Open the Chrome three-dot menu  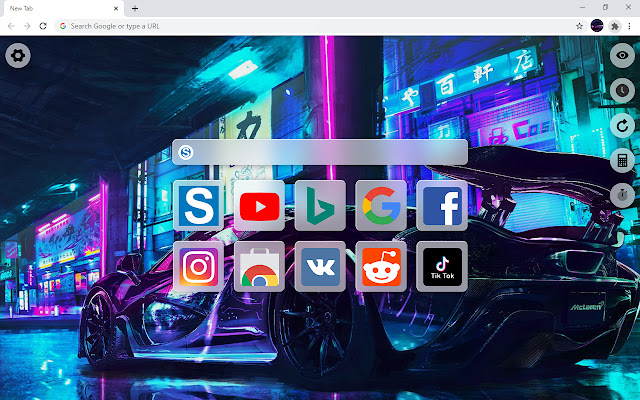point(629,26)
